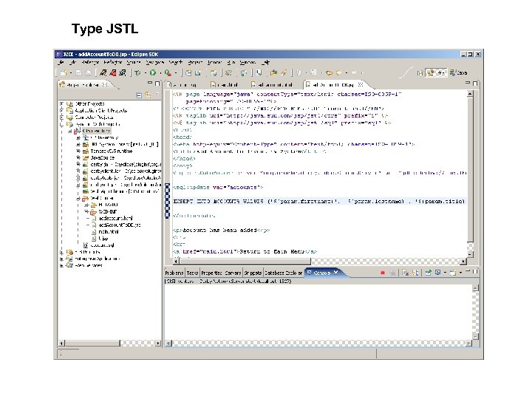
Task: Expand Tomcat v5.5 runtime node
Action: click(78, 151)
